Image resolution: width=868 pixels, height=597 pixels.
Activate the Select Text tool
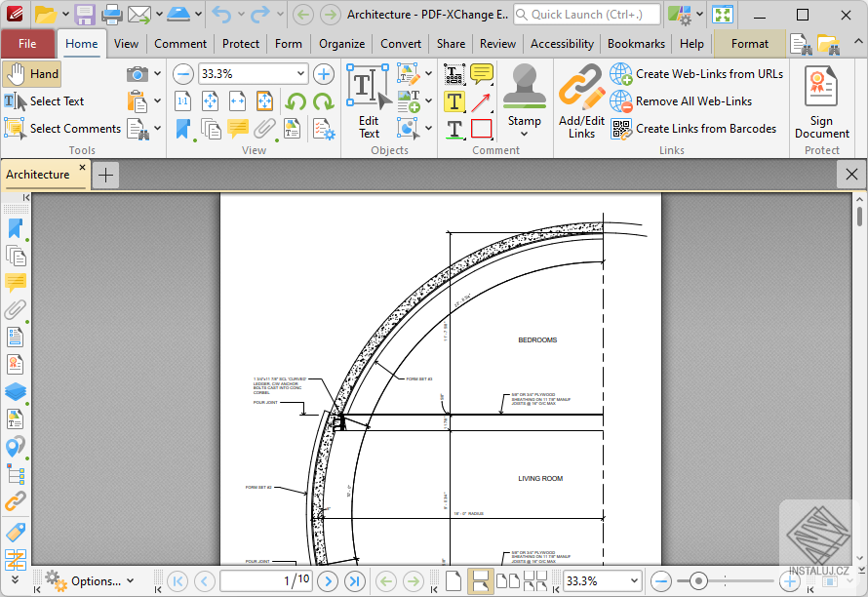pyautogui.click(x=54, y=100)
